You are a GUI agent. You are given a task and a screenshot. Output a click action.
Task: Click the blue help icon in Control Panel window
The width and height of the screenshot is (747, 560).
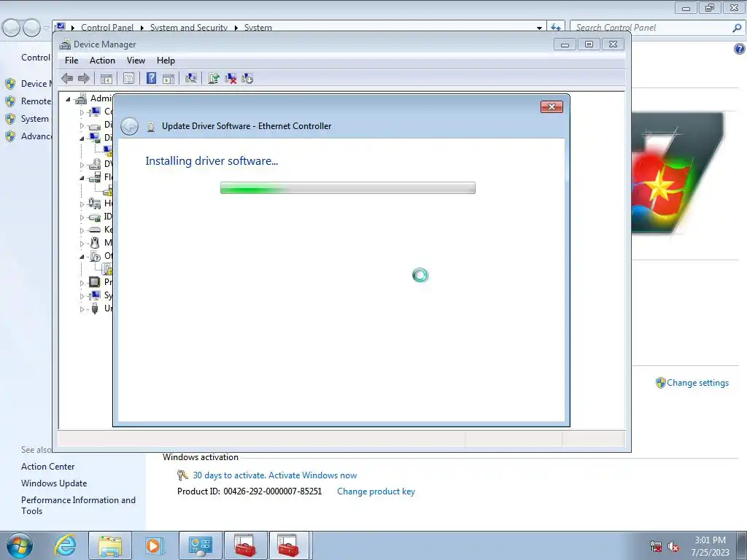tap(740, 49)
